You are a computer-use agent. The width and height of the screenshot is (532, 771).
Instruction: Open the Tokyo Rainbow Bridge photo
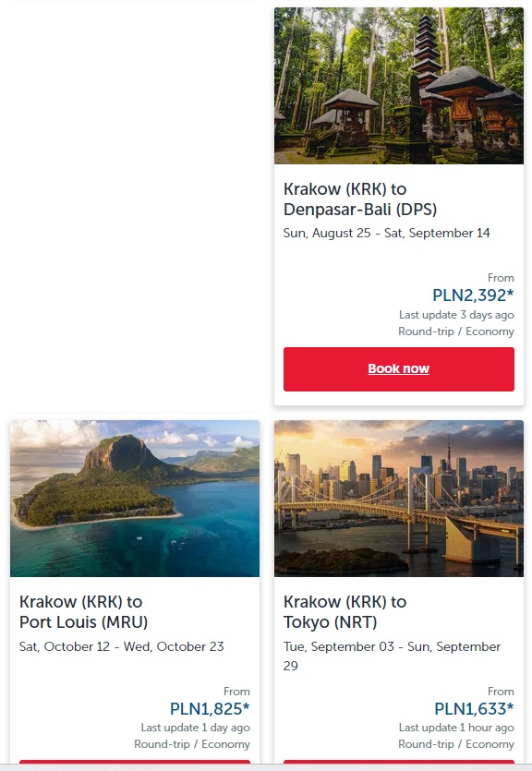point(399,498)
